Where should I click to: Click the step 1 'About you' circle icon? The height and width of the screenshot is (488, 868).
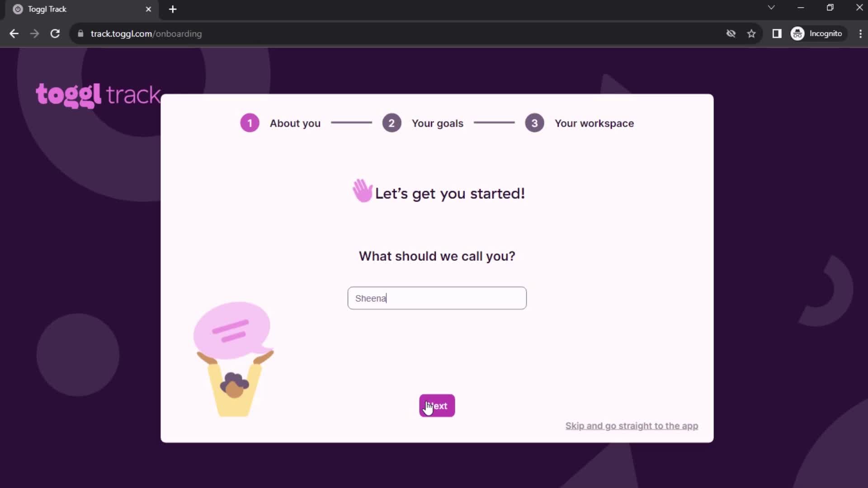(249, 123)
